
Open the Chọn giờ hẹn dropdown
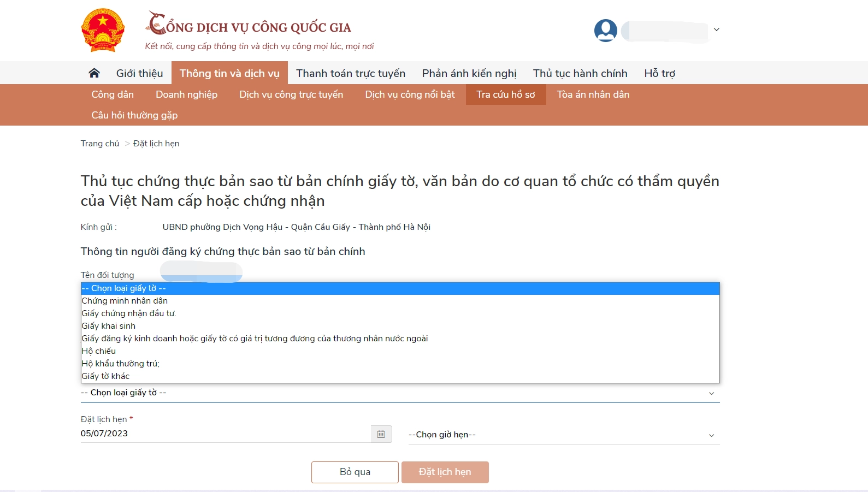[x=564, y=435]
